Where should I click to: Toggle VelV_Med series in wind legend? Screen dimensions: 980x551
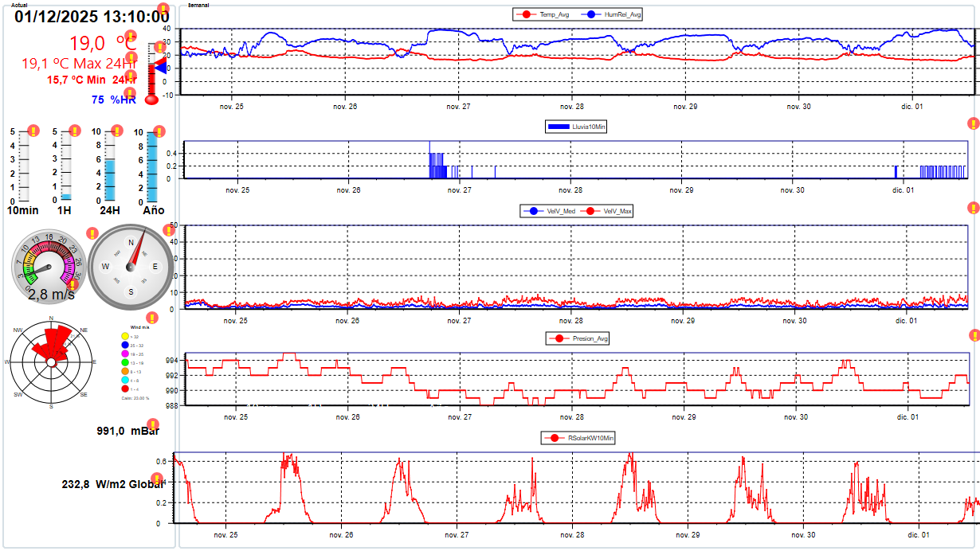tap(552, 211)
